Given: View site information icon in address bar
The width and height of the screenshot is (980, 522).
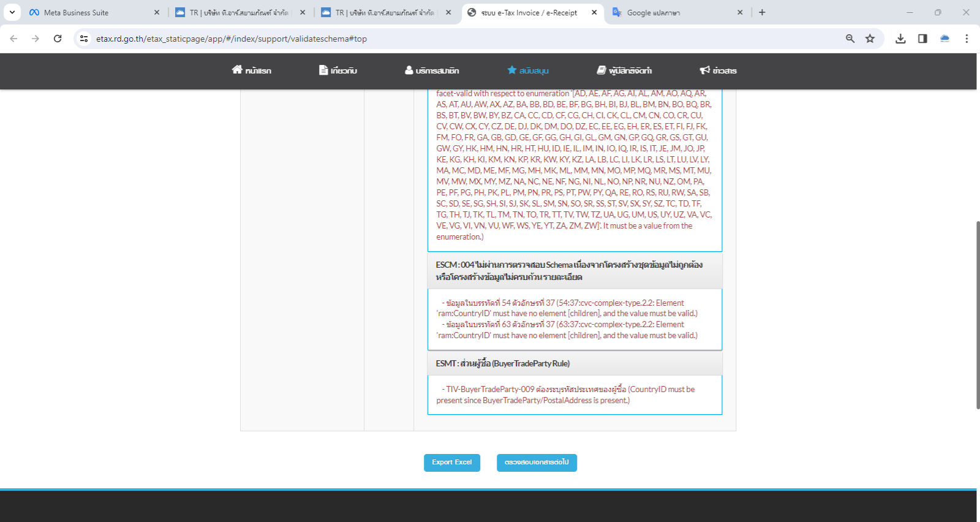Looking at the screenshot, I should click(84, 39).
